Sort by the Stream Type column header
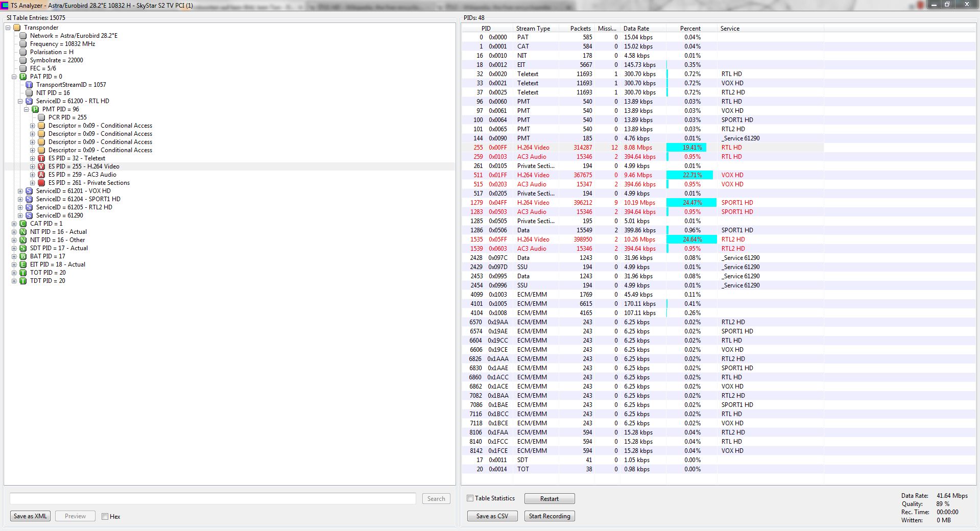 (x=533, y=29)
